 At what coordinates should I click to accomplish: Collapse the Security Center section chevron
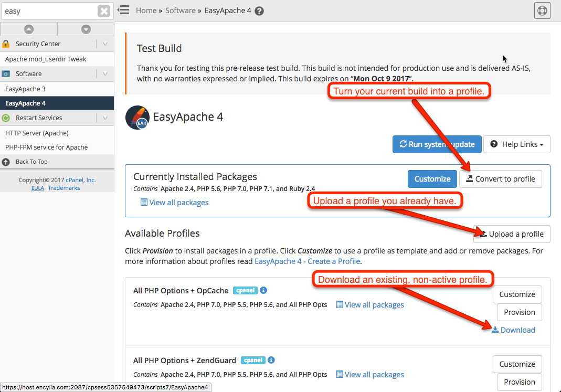pos(105,44)
